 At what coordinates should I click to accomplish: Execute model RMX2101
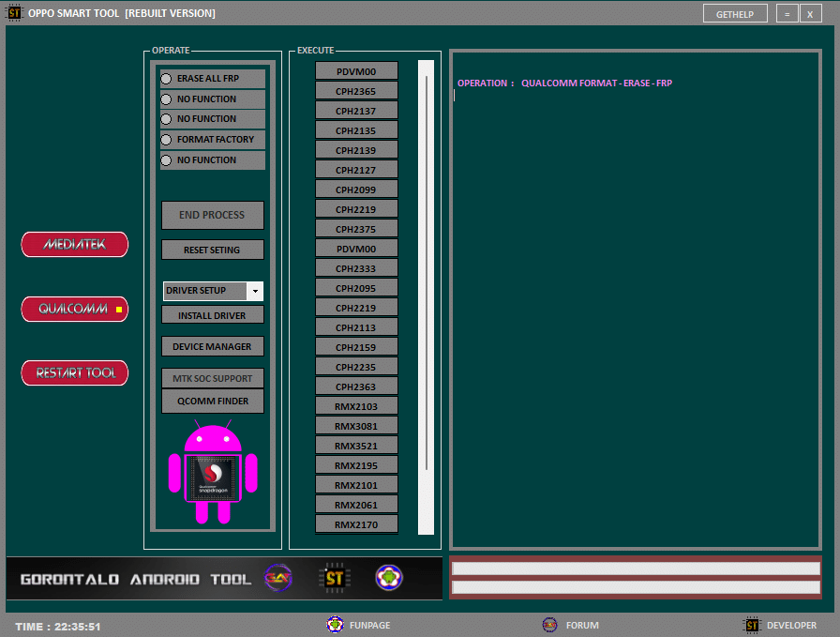(x=356, y=485)
